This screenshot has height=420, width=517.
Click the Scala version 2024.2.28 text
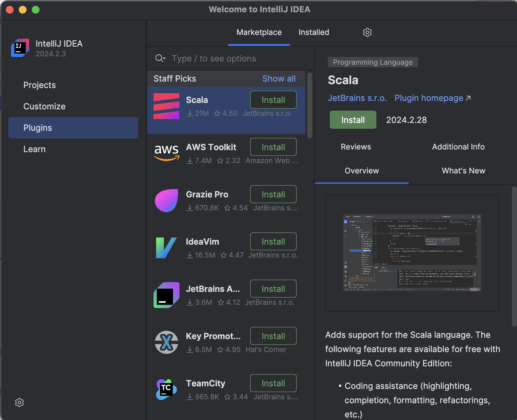(x=407, y=120)
